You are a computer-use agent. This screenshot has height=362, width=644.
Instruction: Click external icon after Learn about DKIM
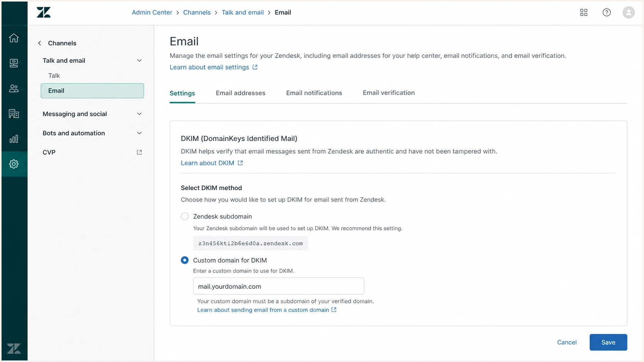(x=240, y=163)
